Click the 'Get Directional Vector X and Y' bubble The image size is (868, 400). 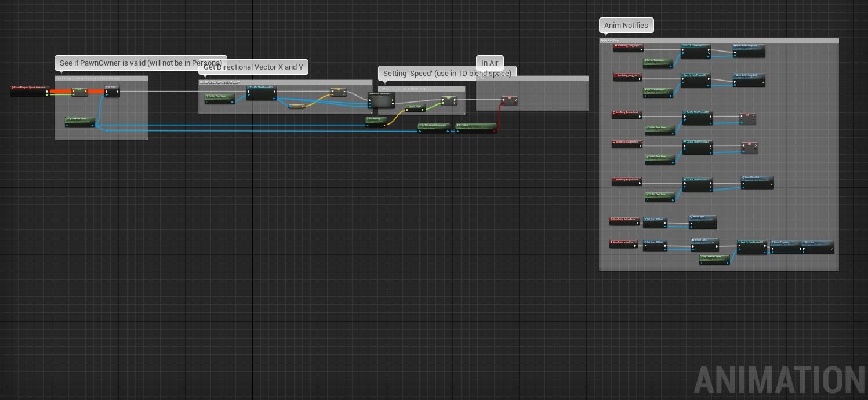coord(253,67)
